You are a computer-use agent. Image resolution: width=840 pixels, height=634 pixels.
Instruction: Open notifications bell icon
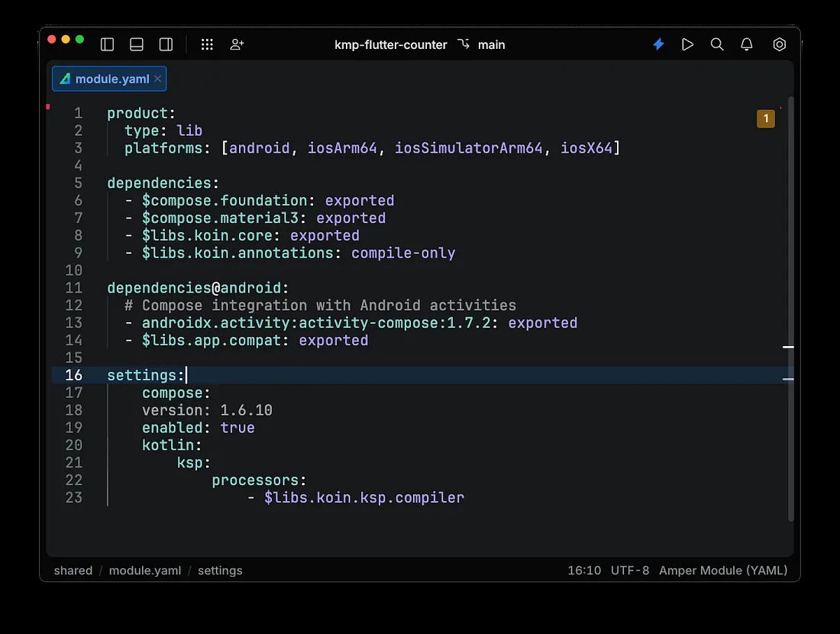pos(746,44)
